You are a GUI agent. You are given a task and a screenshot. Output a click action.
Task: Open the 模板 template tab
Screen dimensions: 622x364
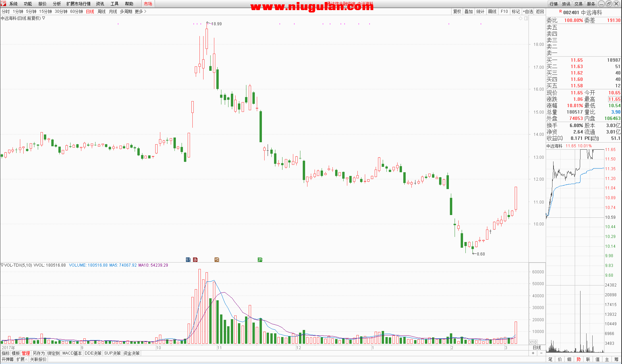click(x=16, y=353)
